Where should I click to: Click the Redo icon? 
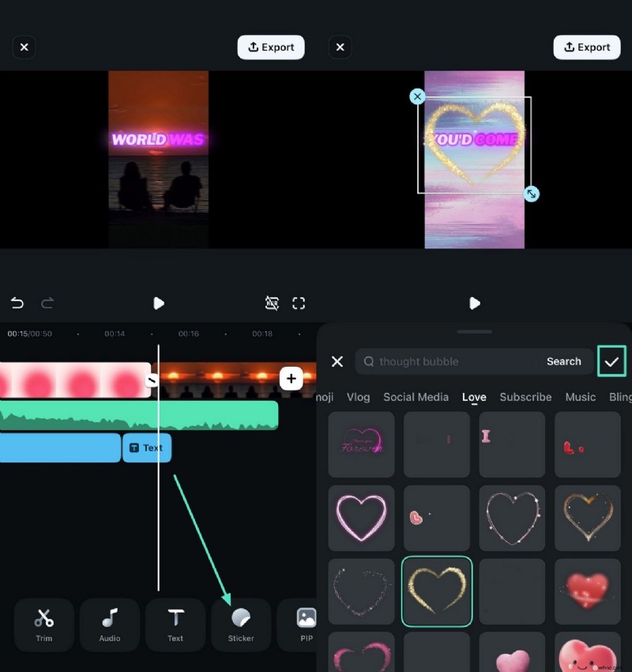pos(47,303)
